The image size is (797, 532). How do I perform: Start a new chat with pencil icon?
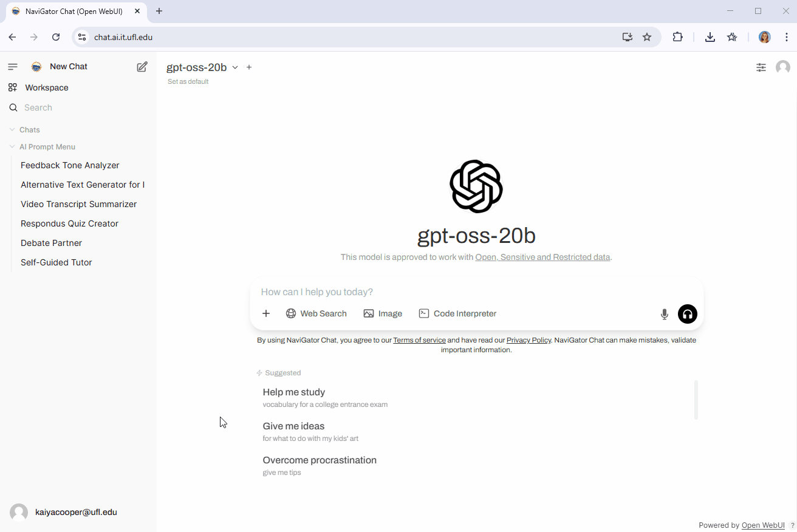point(142,67)
